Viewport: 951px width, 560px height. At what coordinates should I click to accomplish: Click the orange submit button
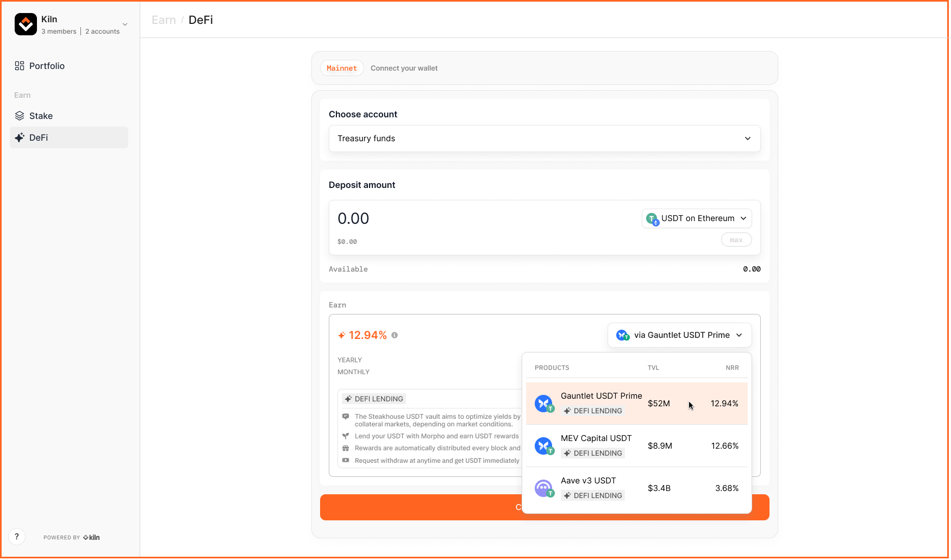(x=545, y=507)
